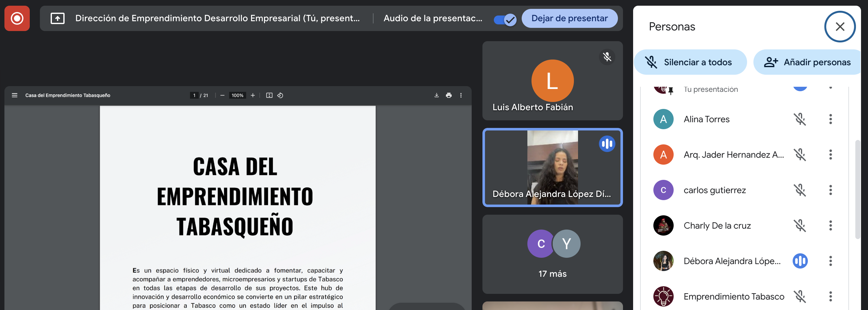This screenshot has width=868, height=310.
Task: Zoom in the PDF with plus icon
Action: [x=252, y=95]
